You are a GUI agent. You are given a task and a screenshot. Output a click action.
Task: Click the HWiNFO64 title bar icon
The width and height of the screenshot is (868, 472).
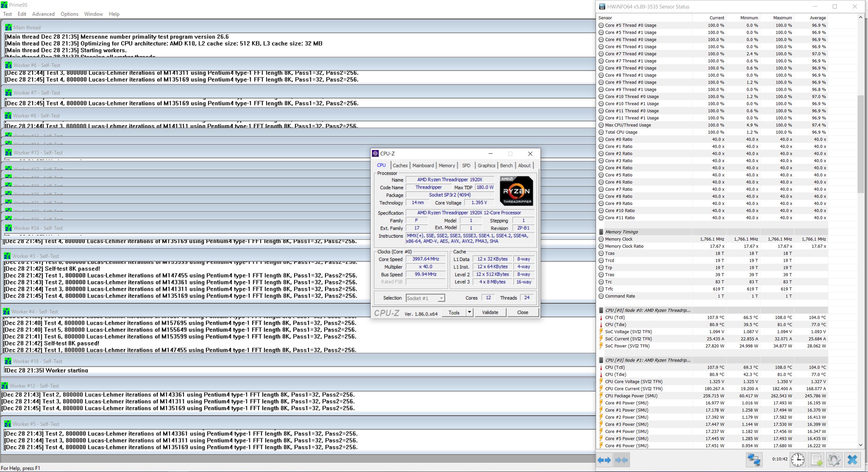pos(602,6)
